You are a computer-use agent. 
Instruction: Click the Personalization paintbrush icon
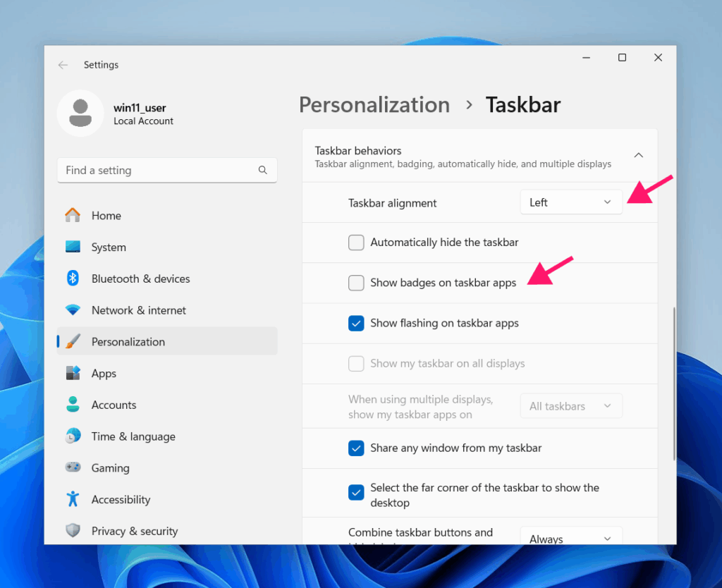coord(73,342)
